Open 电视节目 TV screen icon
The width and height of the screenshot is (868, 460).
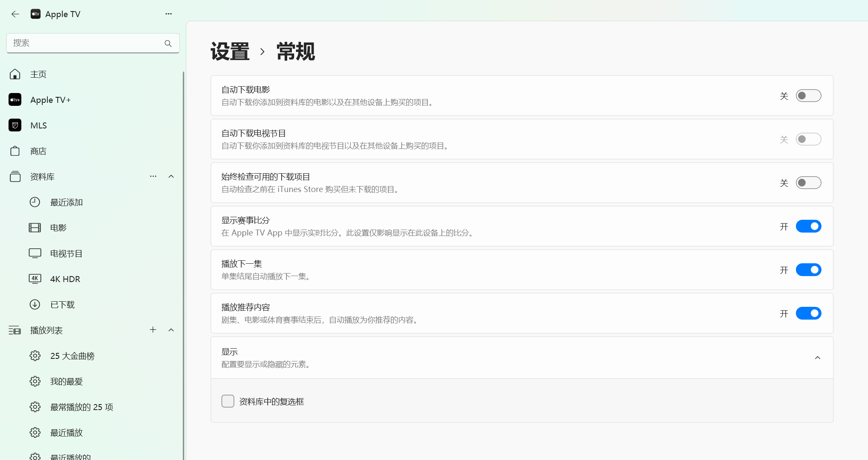(35, 253)
